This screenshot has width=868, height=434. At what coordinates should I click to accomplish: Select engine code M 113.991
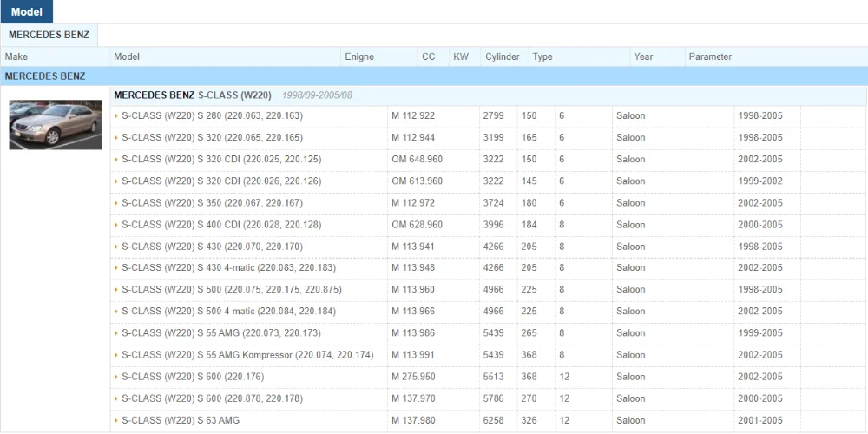413,355
